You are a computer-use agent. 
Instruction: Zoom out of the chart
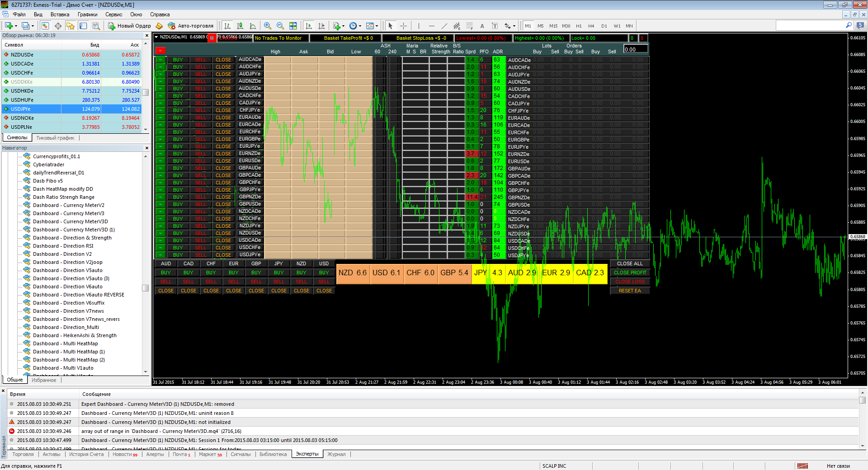(x=280, y=26)
